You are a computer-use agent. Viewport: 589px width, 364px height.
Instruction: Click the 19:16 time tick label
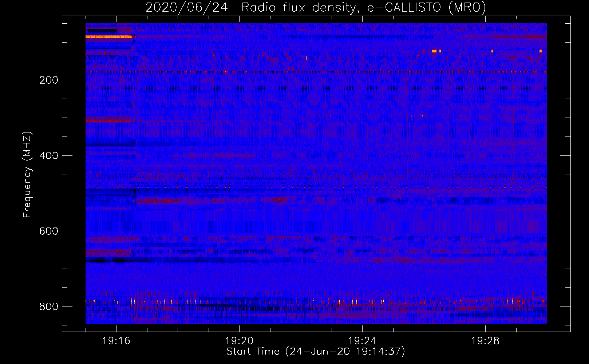[x=116, y=341]
